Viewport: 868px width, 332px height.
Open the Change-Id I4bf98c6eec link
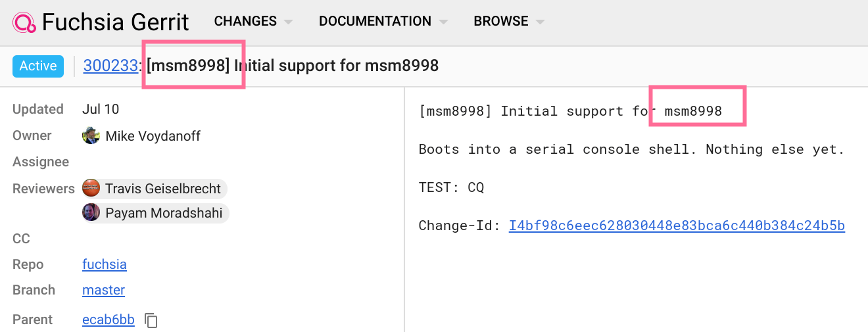(677, 225)
